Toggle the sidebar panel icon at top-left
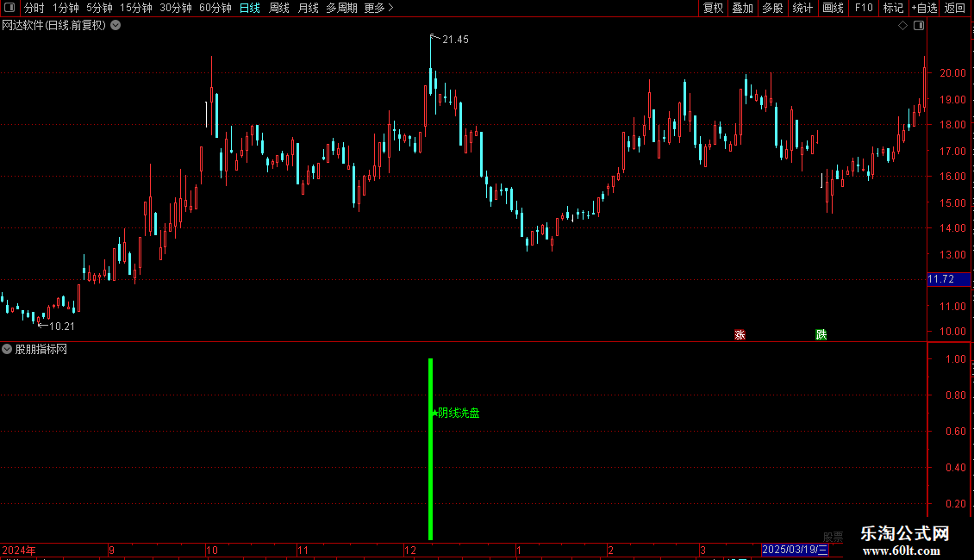This screenshot has height=560, width=974. click(9, 8)
